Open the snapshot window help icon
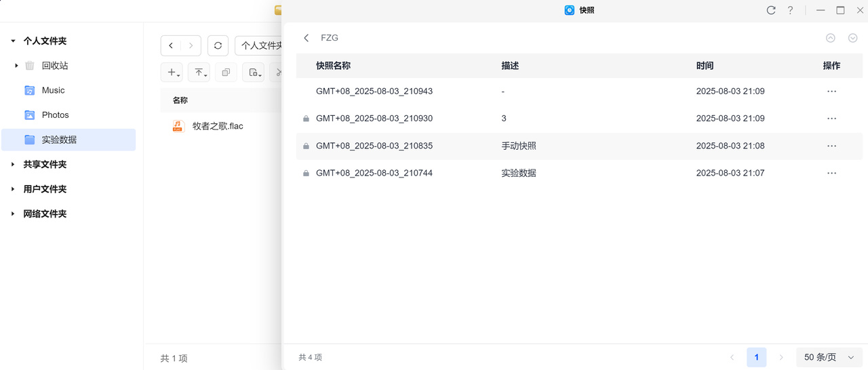868x370 pixels. [x=790, y=10]
